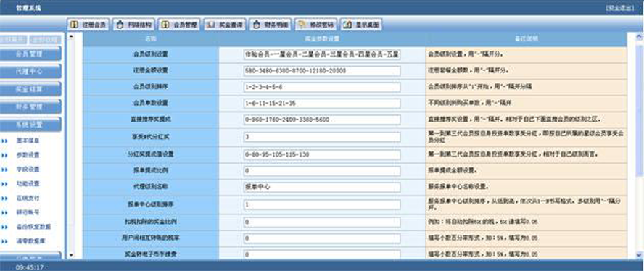Expand the 财务管理 sidebar section
Viewport: 644px width, 271px height.
pos(30,107)
